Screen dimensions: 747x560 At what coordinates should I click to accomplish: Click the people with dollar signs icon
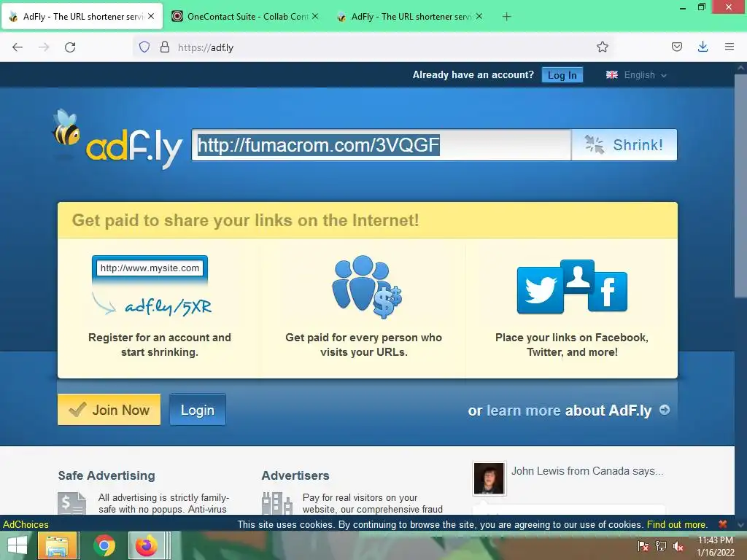pos(367,287)
